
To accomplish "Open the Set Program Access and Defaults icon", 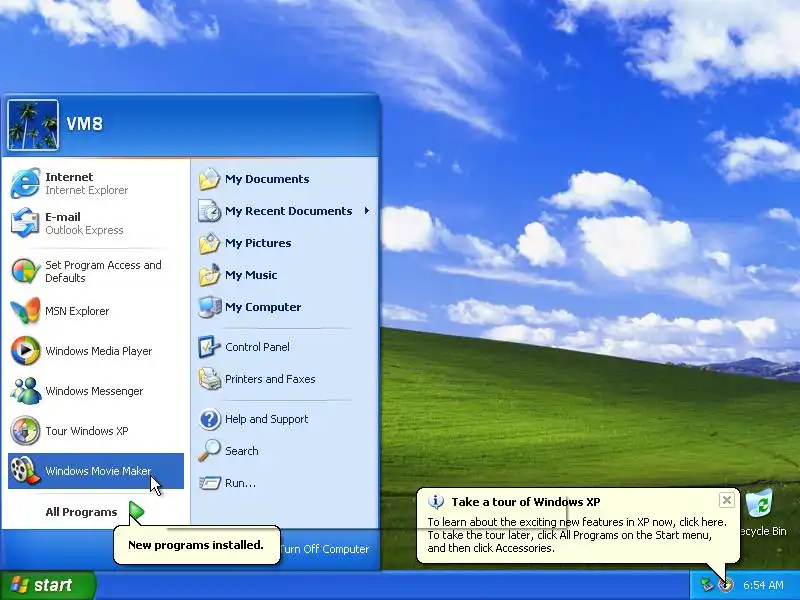I will (25, 271).
